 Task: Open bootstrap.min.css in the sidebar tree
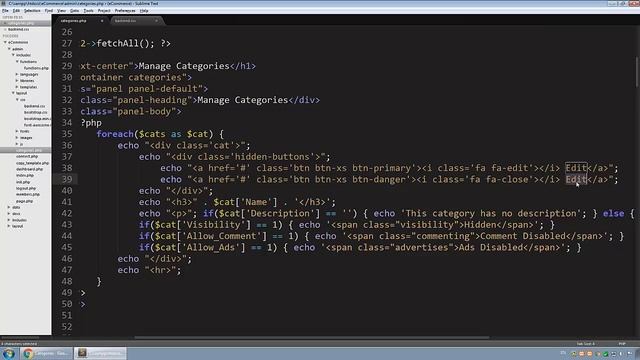click(x=37, y=118)
